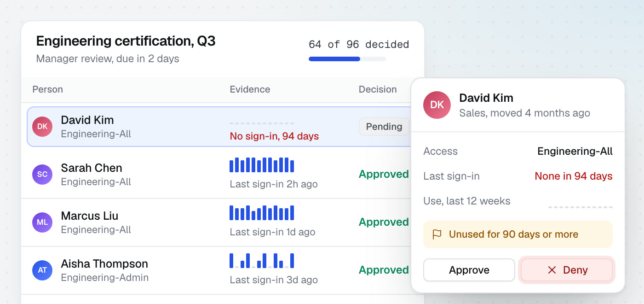
Task: Click Engineering-All access value in popover
Action: [575, 152]
